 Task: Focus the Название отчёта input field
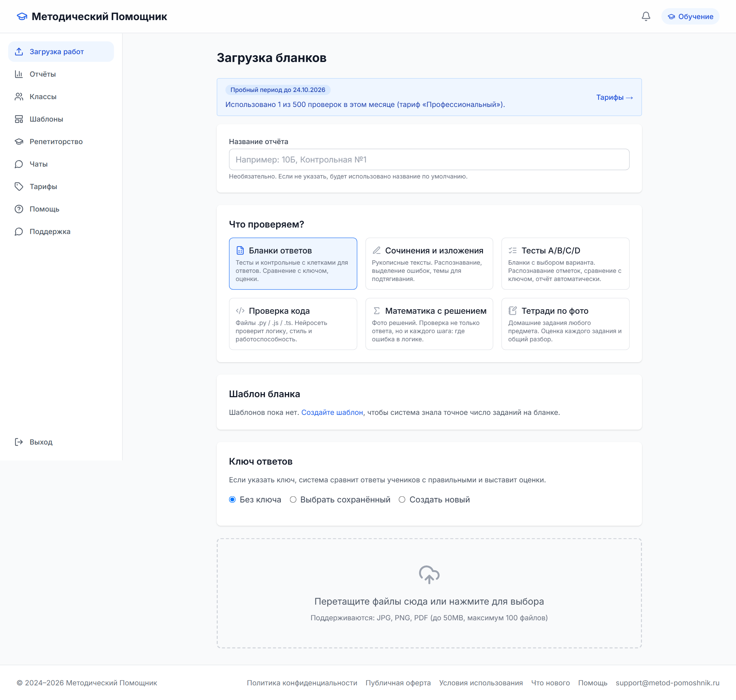[429, 160]
